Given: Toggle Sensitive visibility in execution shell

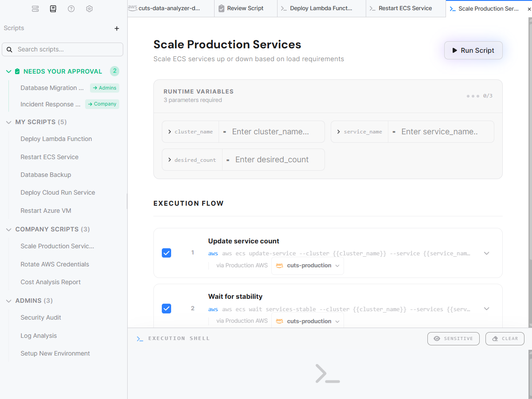Looking at the screenshot, I should pyautogui.click(x=453, y=339).
